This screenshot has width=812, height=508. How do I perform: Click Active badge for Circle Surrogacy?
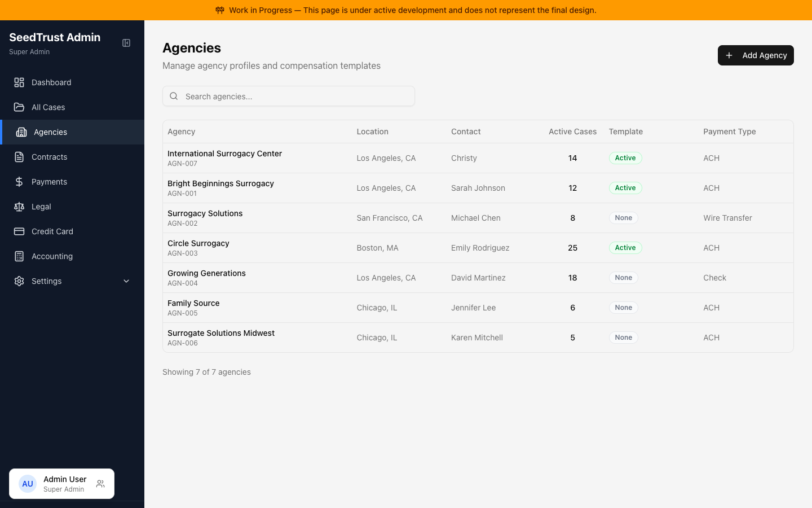pyautogui.click(x=625, y=248)
